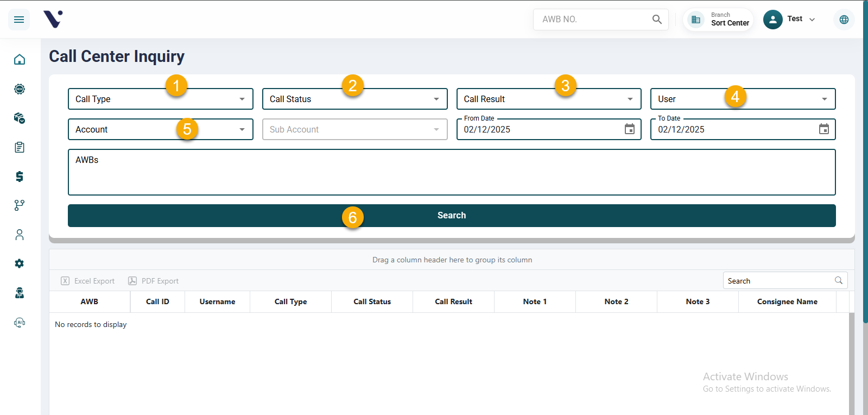
Task: Click the Branch building icon
Action: pos(696,20)
